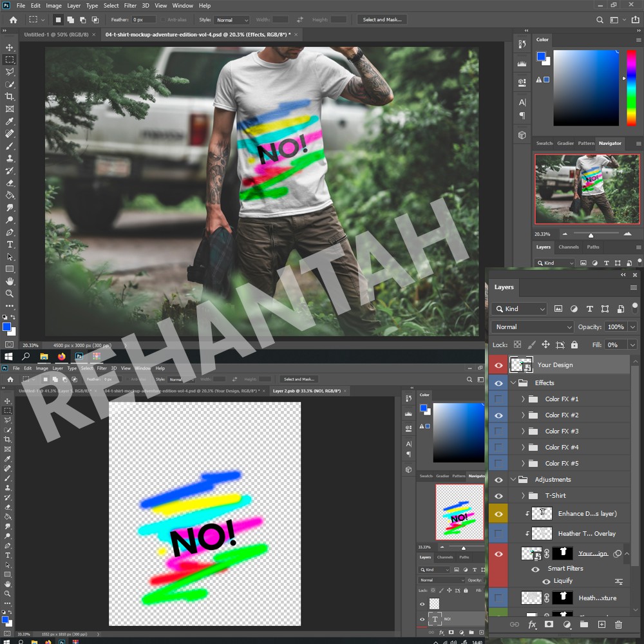
Task: Open the Normal blend mode dropdown
Action: coord(532,327)
